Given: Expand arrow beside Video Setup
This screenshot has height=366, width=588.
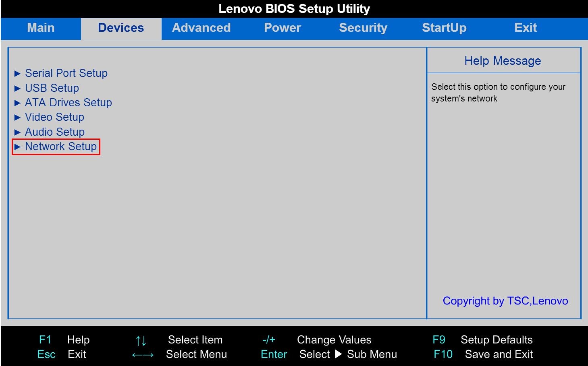Looking at the screenshot, I should coord(17,118).
